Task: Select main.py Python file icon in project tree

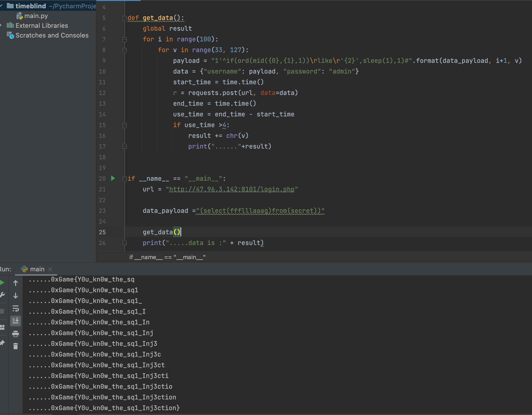Action: click(19, 16)
